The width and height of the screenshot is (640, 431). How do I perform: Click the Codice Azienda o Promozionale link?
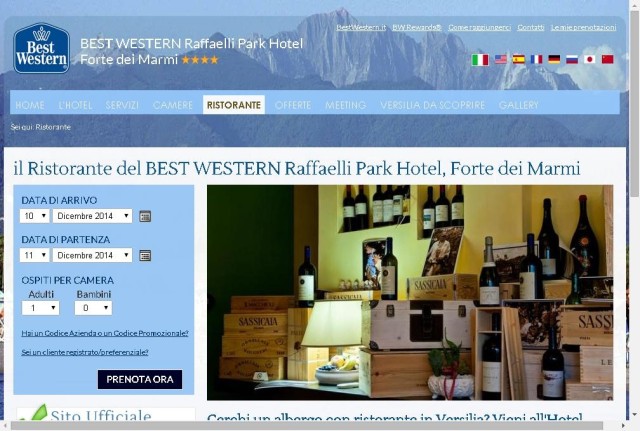tap(105, 333)
